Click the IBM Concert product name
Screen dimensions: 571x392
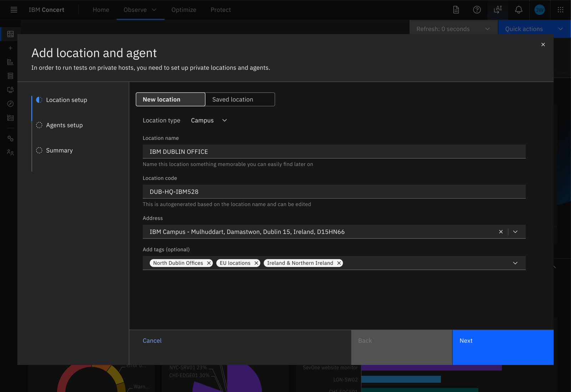click(46, 10)
